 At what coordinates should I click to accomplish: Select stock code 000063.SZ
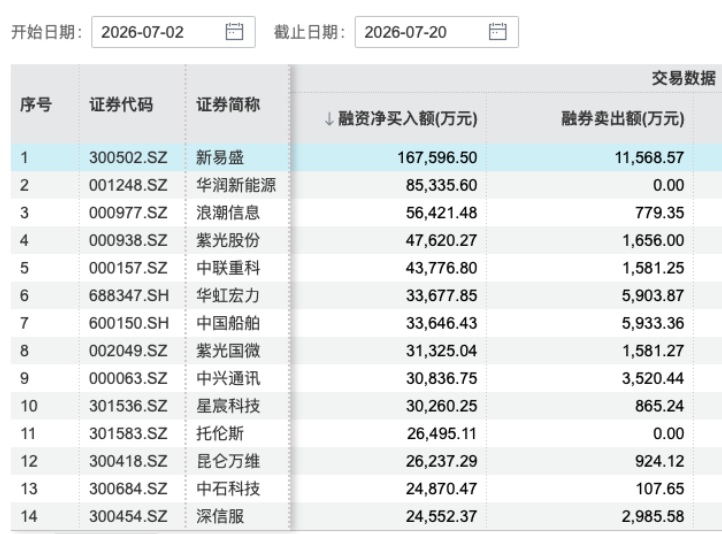128,378
